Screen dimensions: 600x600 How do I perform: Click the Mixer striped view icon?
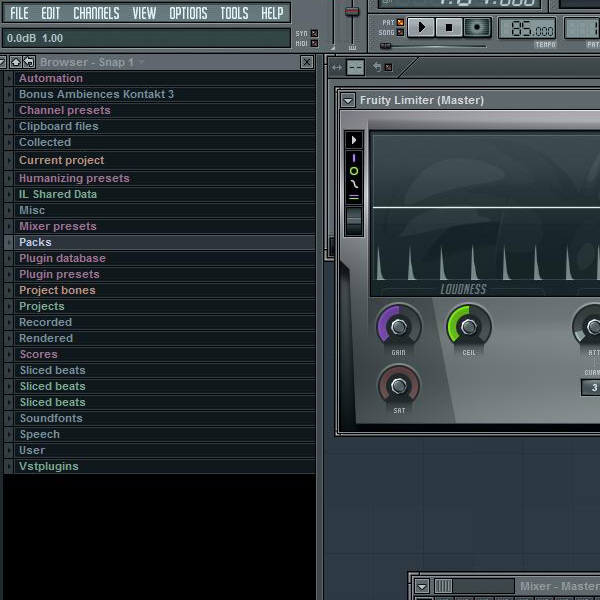pos(443,586)
